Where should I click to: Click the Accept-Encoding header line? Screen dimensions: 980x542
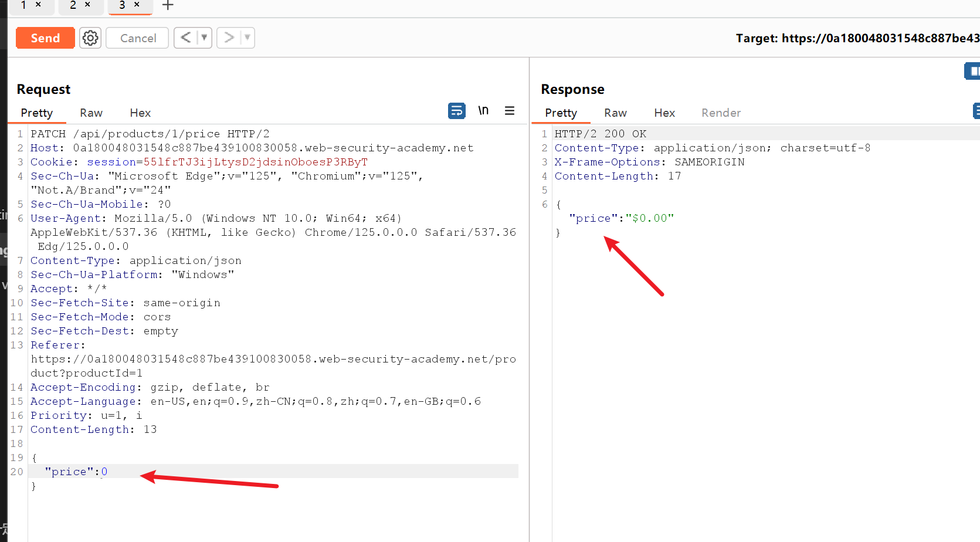click(150, 387)
